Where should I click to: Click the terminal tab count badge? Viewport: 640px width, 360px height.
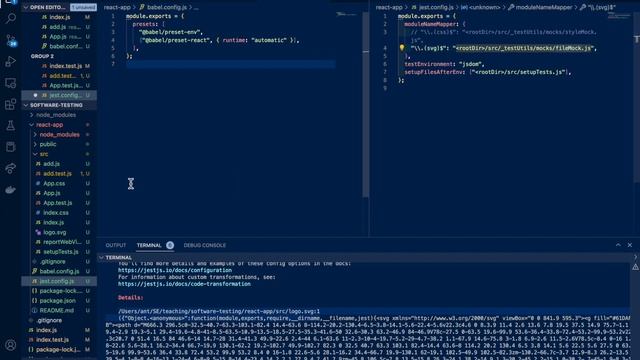(x=170, y=245)
